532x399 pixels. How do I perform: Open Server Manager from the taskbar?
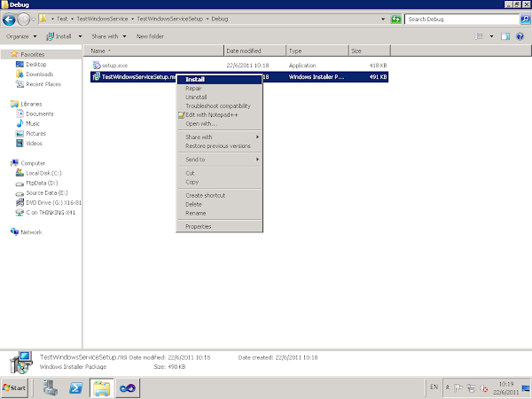(x=51, y=387)
